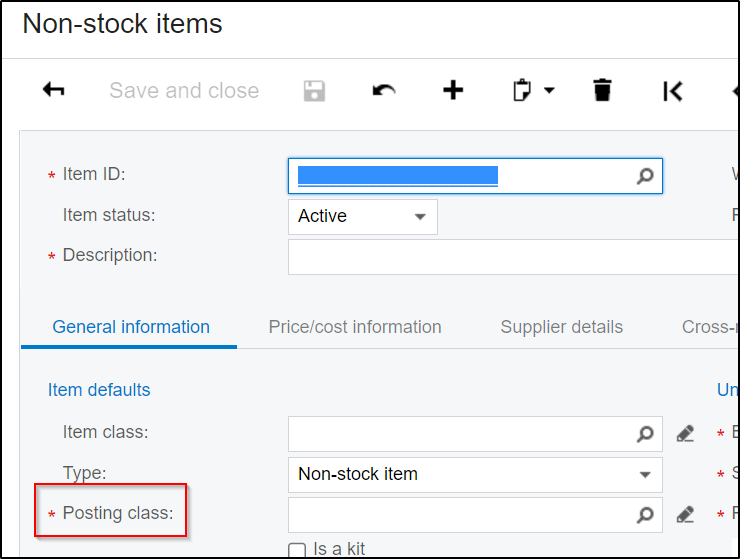This screenshot has height=559, width=740.
Task: Open the Item ID lookup magnifier
Action: [645, 176]
